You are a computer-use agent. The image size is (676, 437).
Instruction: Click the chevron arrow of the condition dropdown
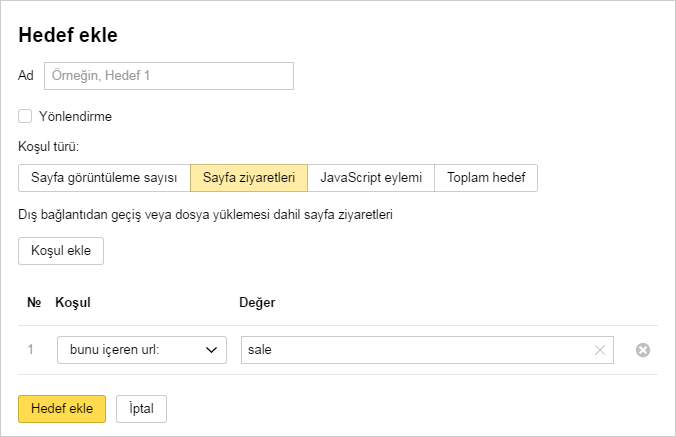point(211,350)
